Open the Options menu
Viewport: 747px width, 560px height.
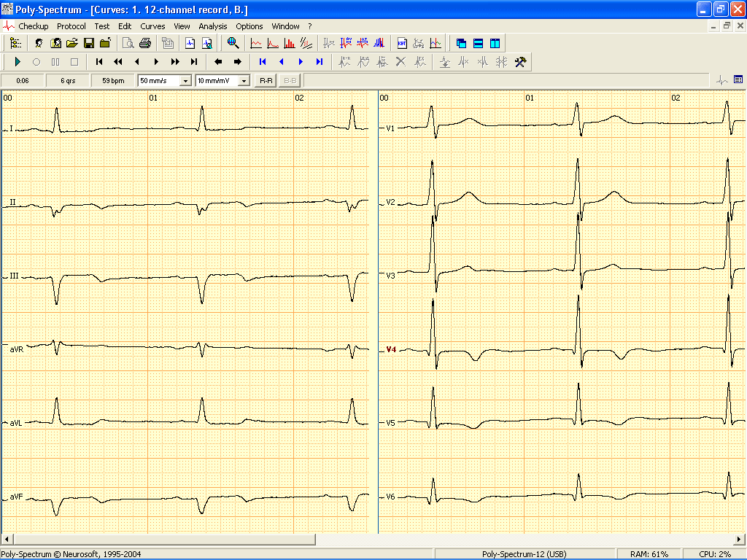coord(249,26)
